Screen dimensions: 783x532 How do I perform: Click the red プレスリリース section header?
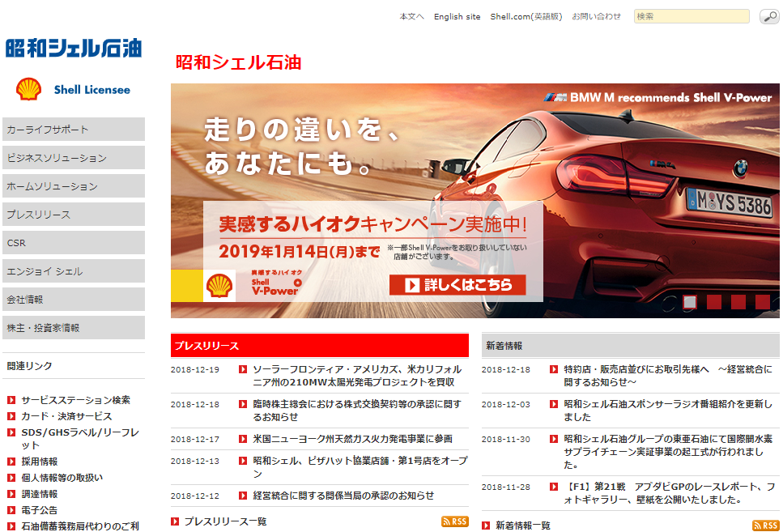(x=320, y=345)
